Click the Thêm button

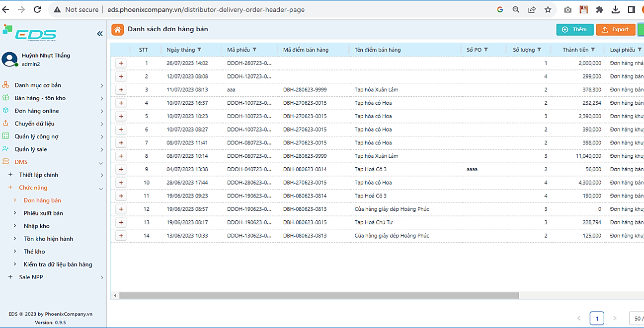[574, 30]
